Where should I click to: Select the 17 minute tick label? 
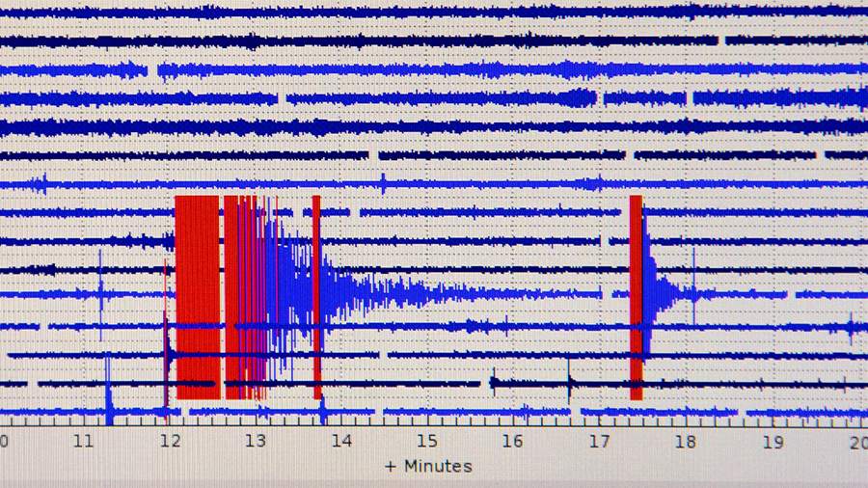point(600,442)
